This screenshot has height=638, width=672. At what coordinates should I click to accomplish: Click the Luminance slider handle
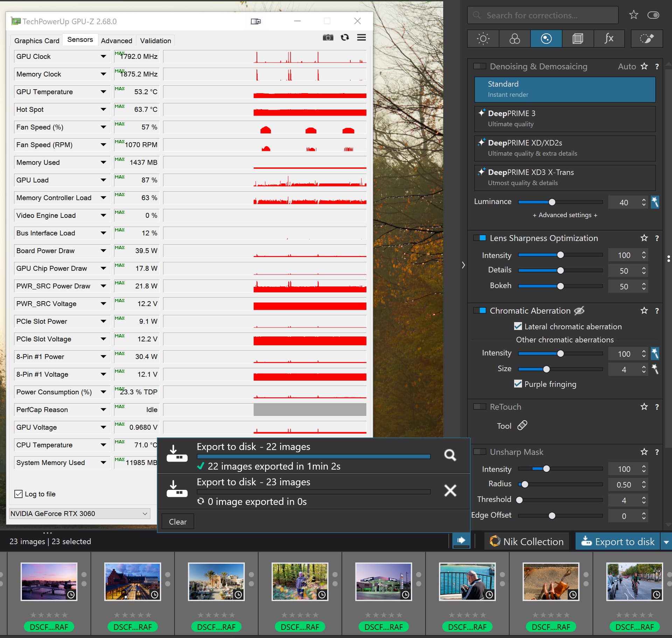pyautogui.click(x=552, y=202)
